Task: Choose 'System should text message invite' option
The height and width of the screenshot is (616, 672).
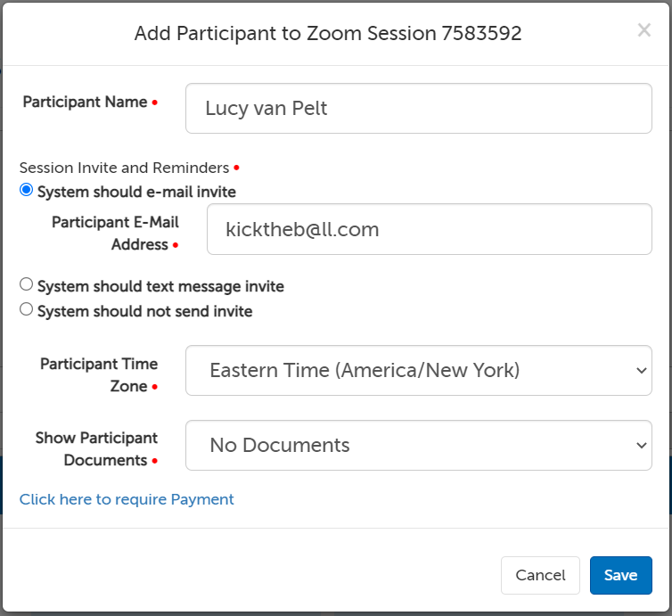Action: (x=27, y=285)
